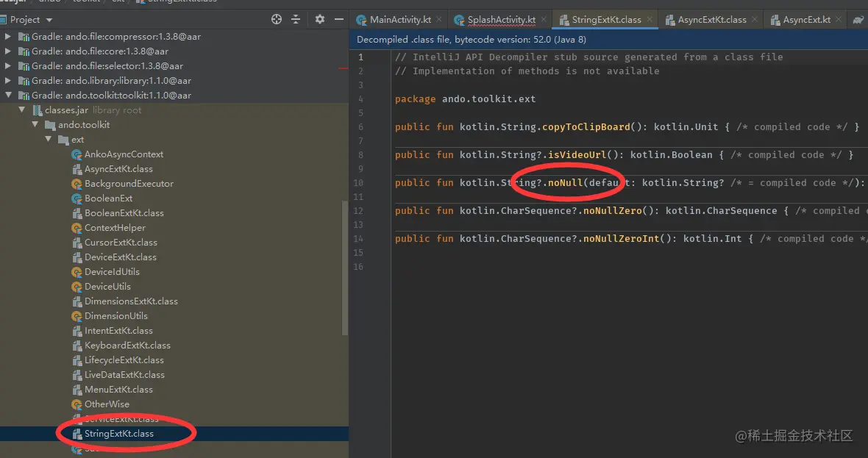Click line number 10 in the gutter
The image size is (868, 458).
tap(358, 182)
